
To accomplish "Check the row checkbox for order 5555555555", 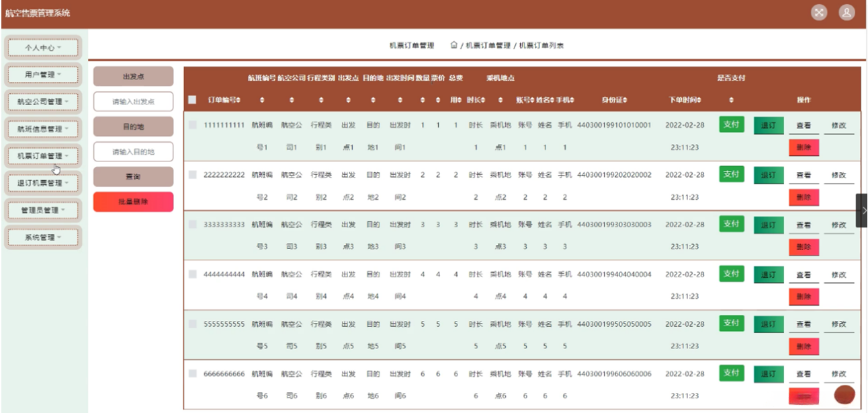I will (x=193, y=324).
